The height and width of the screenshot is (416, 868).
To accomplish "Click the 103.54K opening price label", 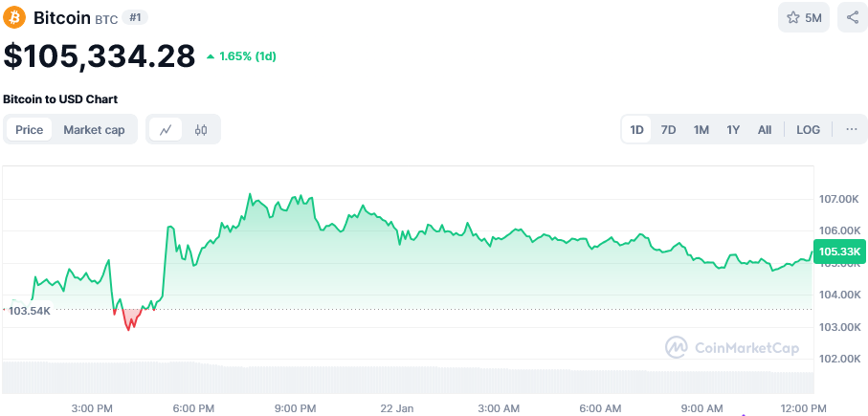I will click(x=30, y=311).
